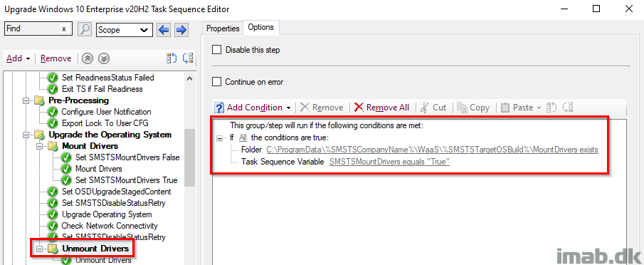The image size is (644, 265).
Task: Click Remove All conditions button
Action: click(381, 108)
